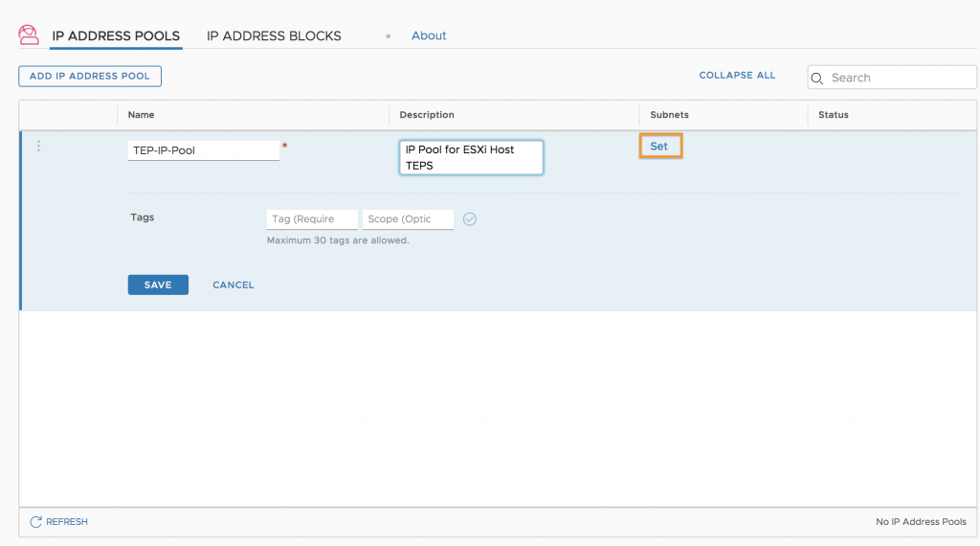Click the Tag (Required) input field
The image size is (980, 546).
[312, 219]
